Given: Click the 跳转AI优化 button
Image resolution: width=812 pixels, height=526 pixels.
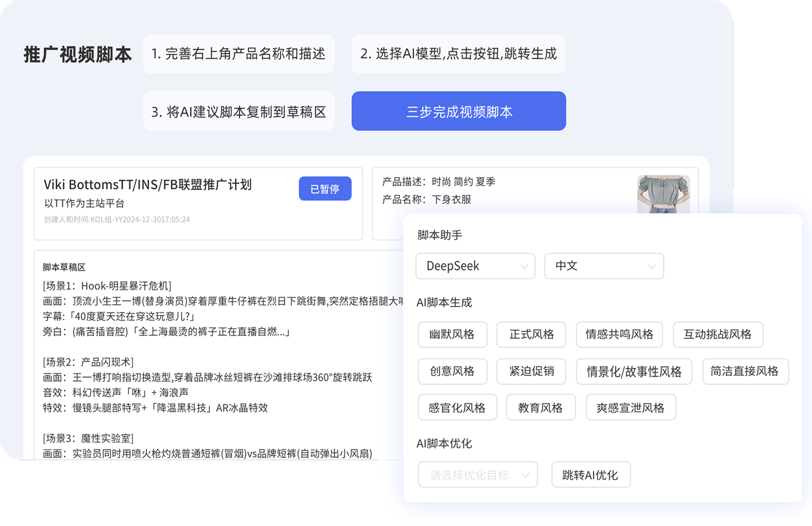Looking at the screenshot, I should (590, 475).
